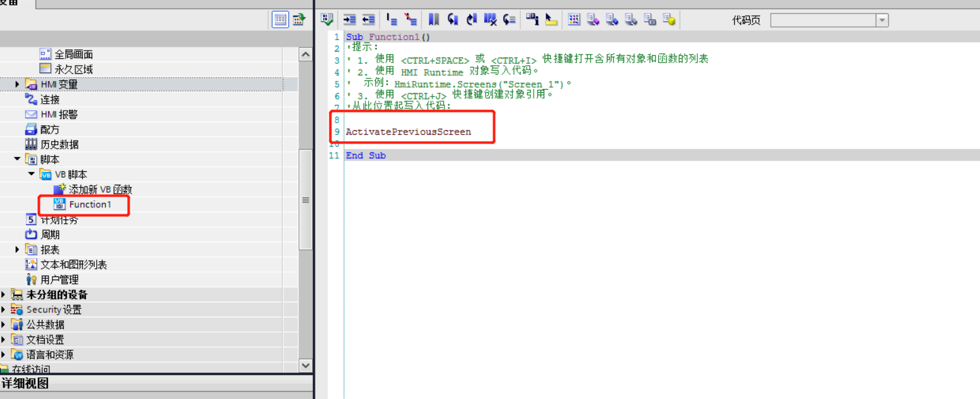This screenshot has height=399, width=980.
Task: Click the list icon with yellow cube
Action: (669, 20)
